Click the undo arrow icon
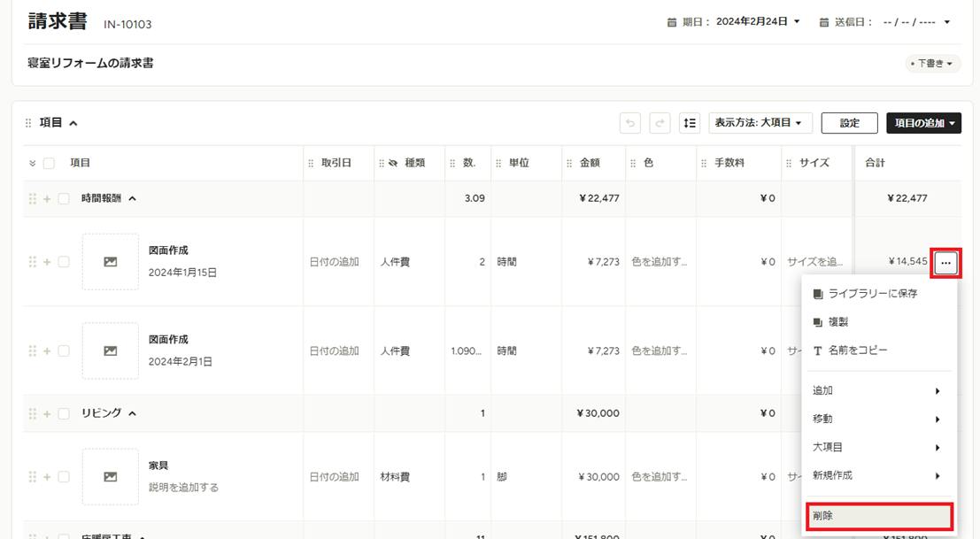This screenshot has height=539, width=980. (x=630, y=123)
